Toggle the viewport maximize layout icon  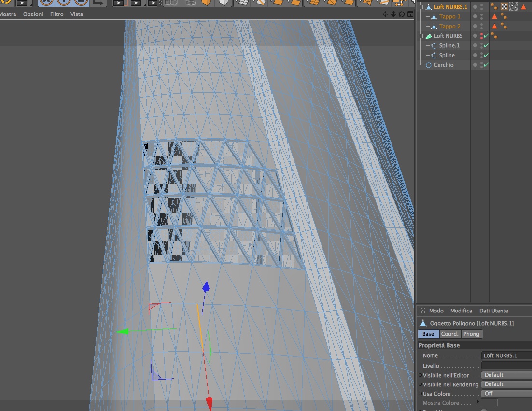click(x=410, y=14)
